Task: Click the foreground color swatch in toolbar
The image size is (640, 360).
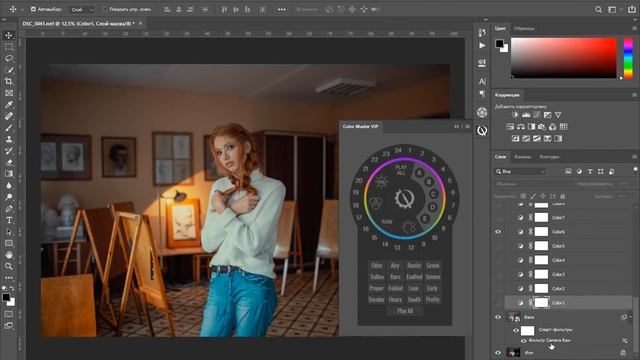Action: click(x=6, y=298)
